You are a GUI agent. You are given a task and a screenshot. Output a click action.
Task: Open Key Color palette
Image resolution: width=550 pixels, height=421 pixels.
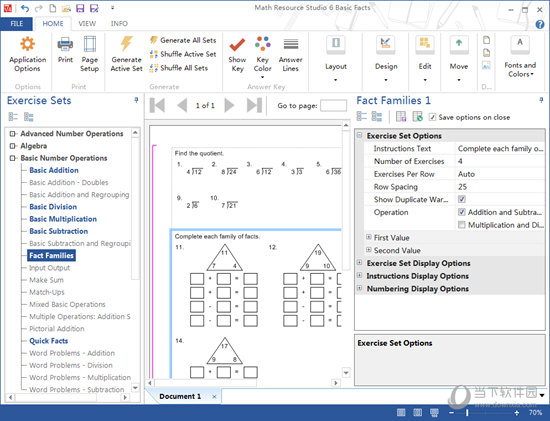tap(262, 44)
